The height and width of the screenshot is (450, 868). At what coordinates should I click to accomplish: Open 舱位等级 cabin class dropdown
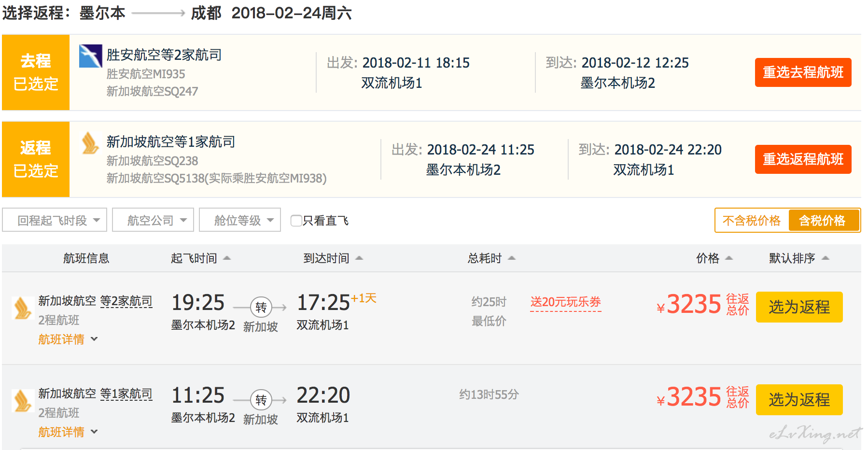(x=240, y=220)
